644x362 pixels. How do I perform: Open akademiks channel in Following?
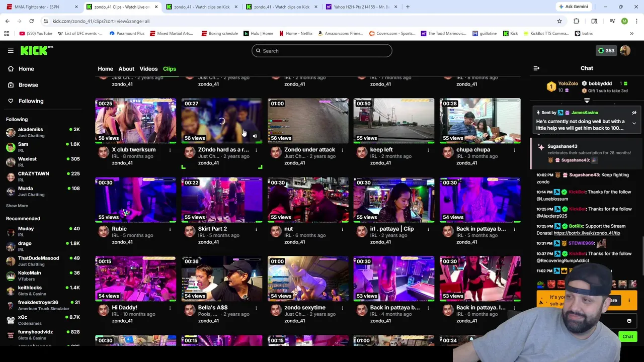tap(43, 132)
